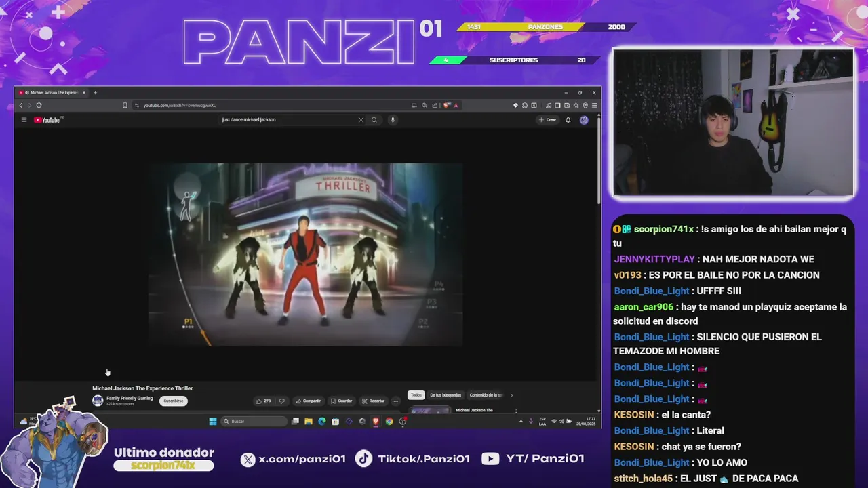Open the Task View taskbar icon

(295, 421)
